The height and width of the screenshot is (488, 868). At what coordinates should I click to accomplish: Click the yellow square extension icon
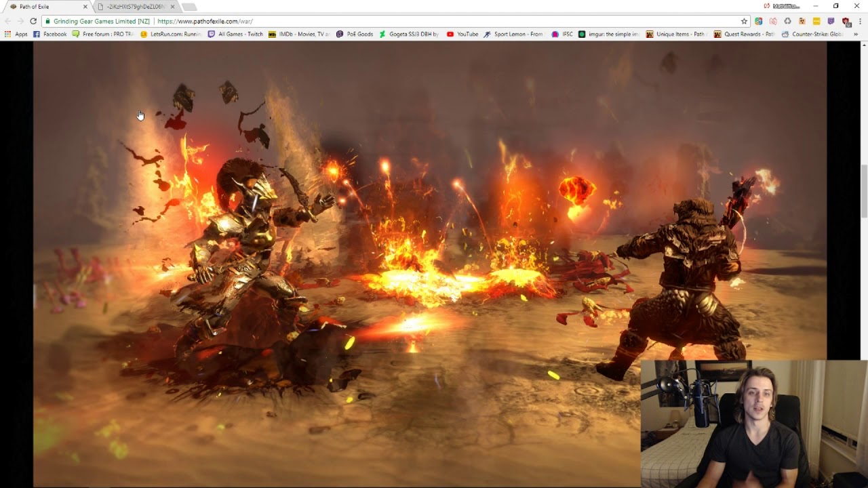pyautogui.click(x=816, y=21)
